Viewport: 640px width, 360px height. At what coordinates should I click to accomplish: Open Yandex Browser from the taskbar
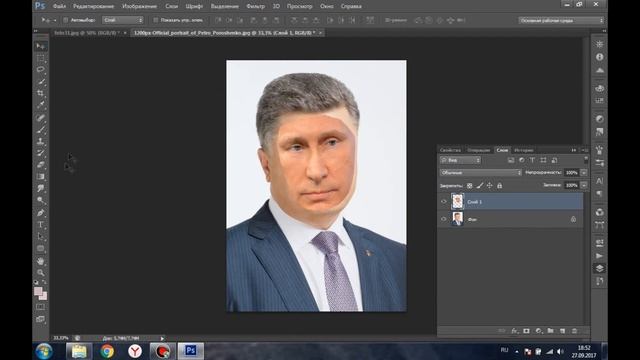[135, 351]
